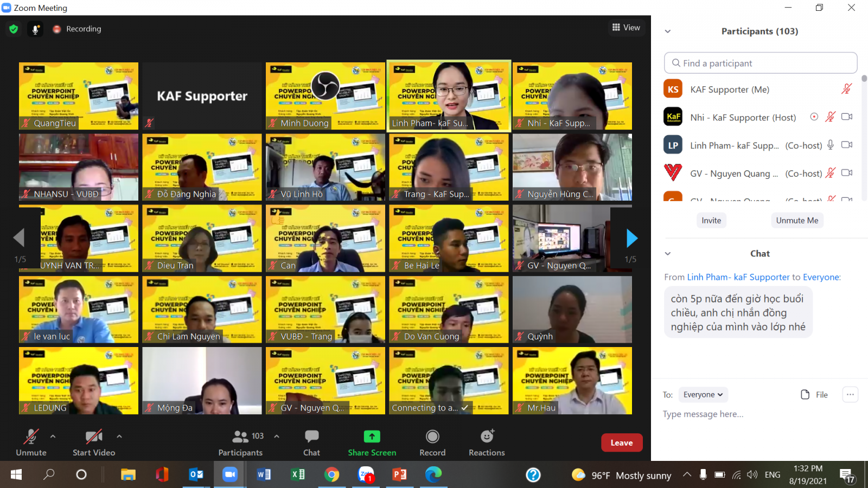Viewport: 868px width, 488px height.
Task: Click the Invite button
Action: point(711,220)
